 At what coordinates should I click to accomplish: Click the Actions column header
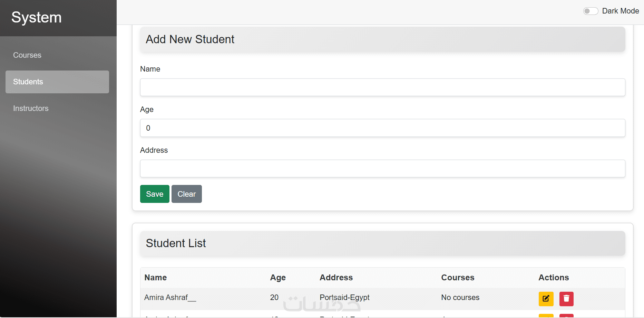[x=554, y=278]
